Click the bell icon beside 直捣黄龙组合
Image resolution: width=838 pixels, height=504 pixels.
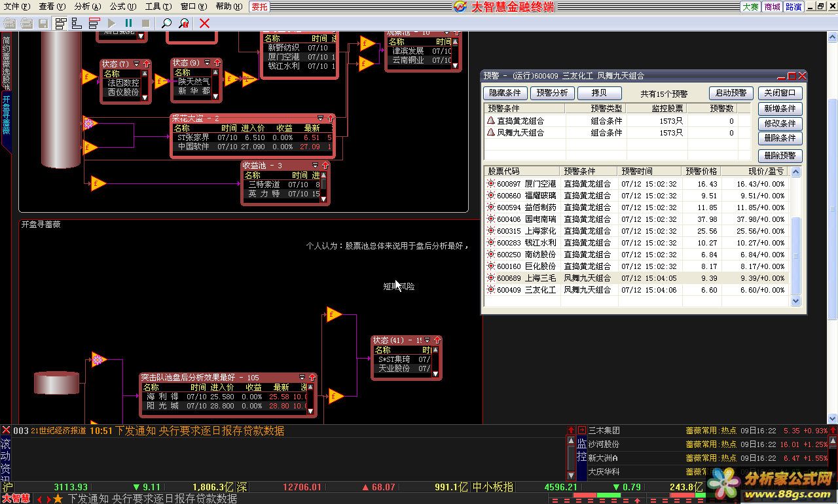[x=490, y=121]
